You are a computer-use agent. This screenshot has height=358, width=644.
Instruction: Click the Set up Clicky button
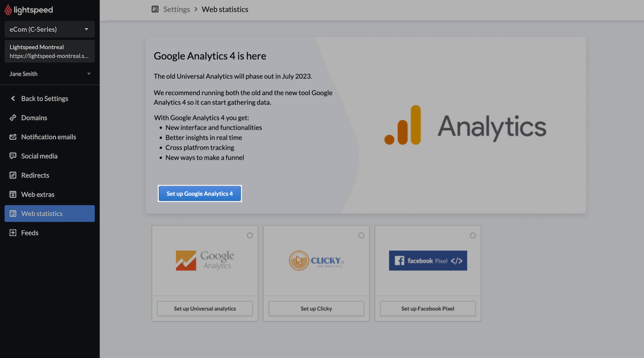pyautogui.click(x=316, y=309)
